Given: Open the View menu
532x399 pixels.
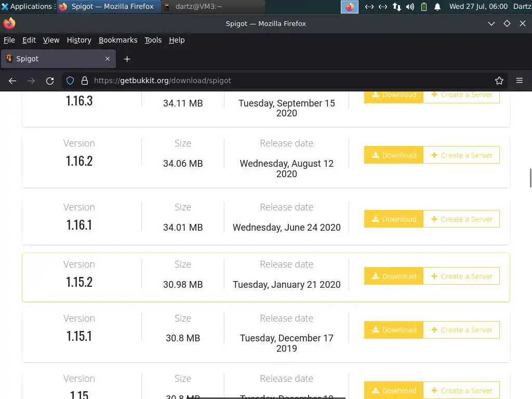Looking at the screenshot, I should (x=51, y=40).
